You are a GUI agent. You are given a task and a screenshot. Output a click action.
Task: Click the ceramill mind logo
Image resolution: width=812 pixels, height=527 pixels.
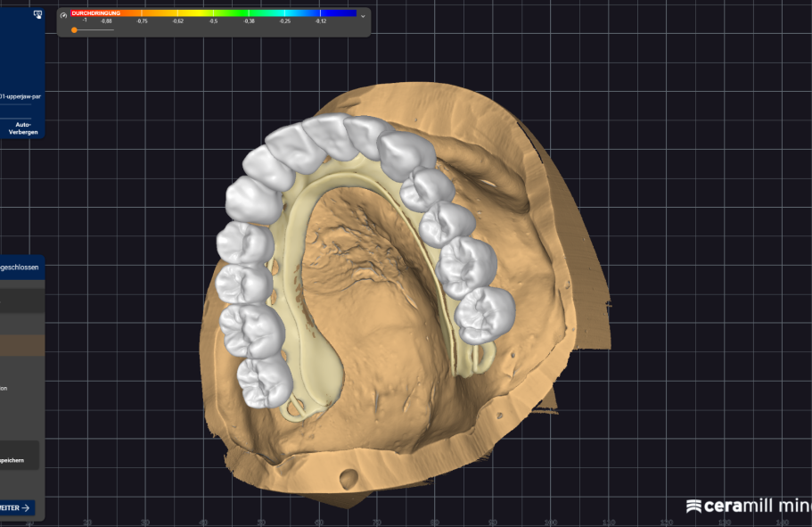point(747,505)
